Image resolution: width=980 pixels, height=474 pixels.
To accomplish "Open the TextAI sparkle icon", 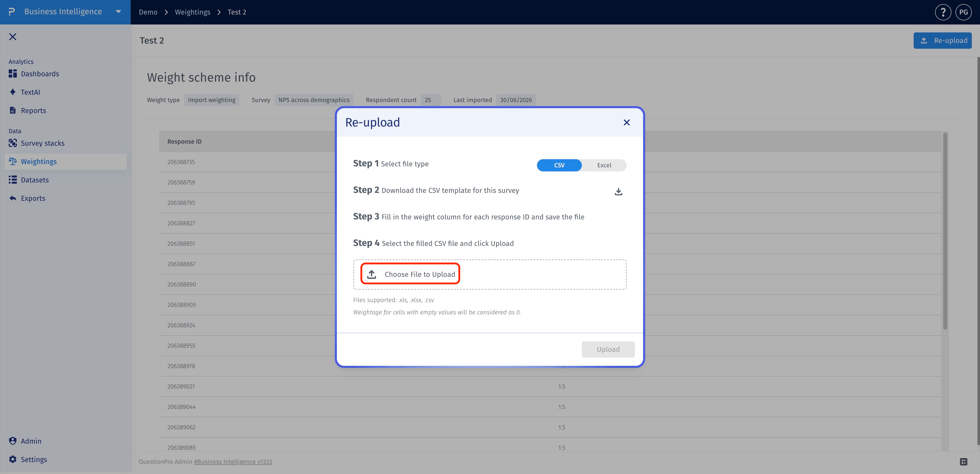I will [13, 92].
